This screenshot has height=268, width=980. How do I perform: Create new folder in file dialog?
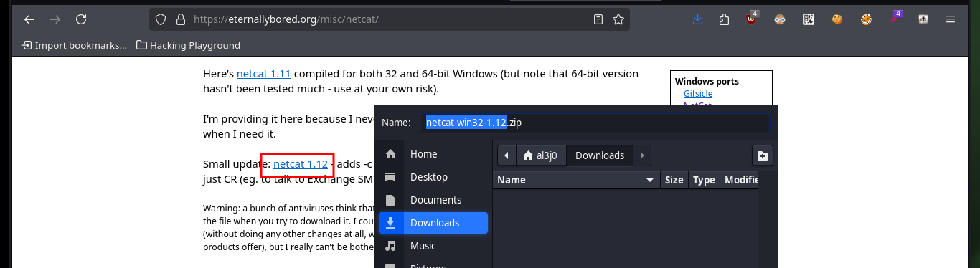coord(762,155)
